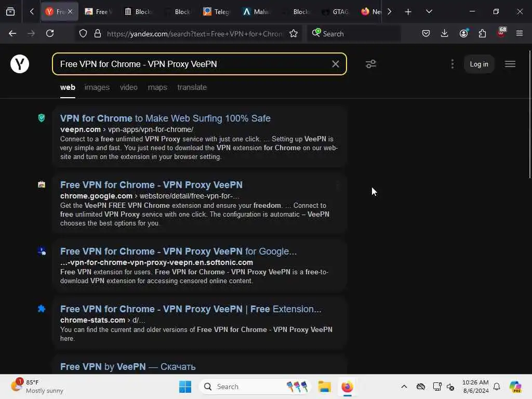This screenshot has height=399, width=532.
Task: Click the chrome.google.com webstore URL
Action: 150,196
